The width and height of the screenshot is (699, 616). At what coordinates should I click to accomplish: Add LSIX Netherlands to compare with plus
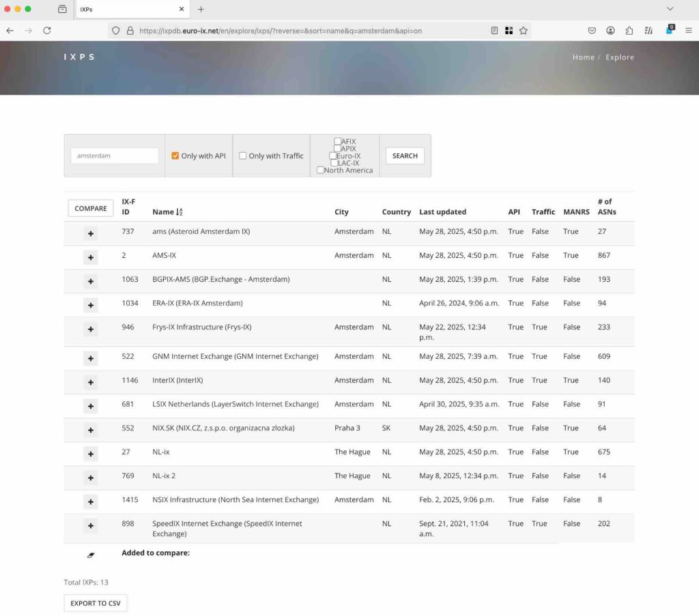point(91,406)
